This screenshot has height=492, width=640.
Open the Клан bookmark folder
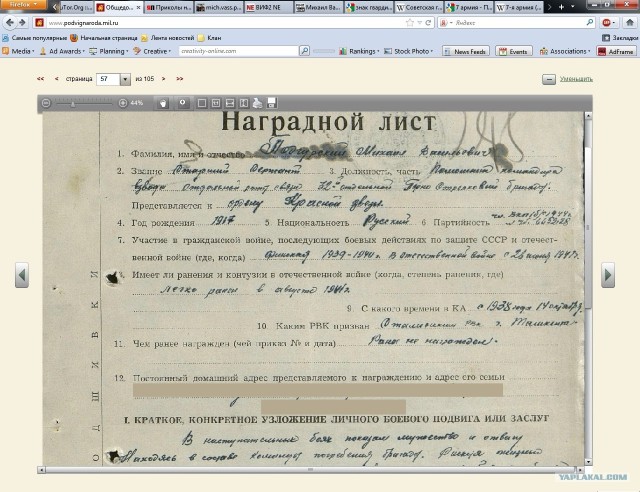[x=209, y=38]
